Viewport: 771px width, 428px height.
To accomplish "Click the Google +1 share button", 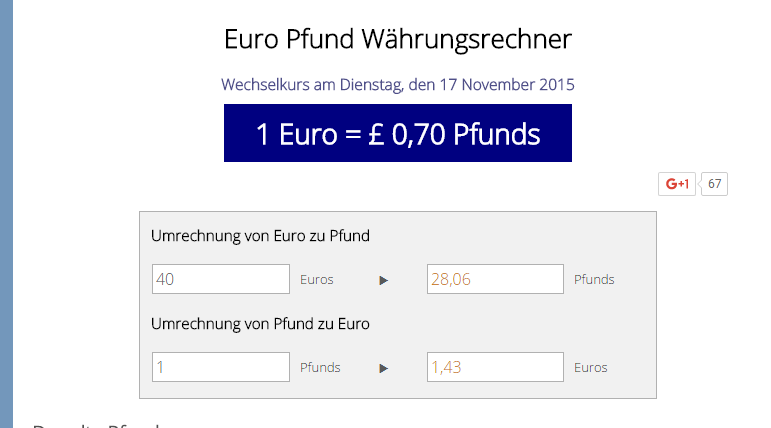I will point(677,184).
